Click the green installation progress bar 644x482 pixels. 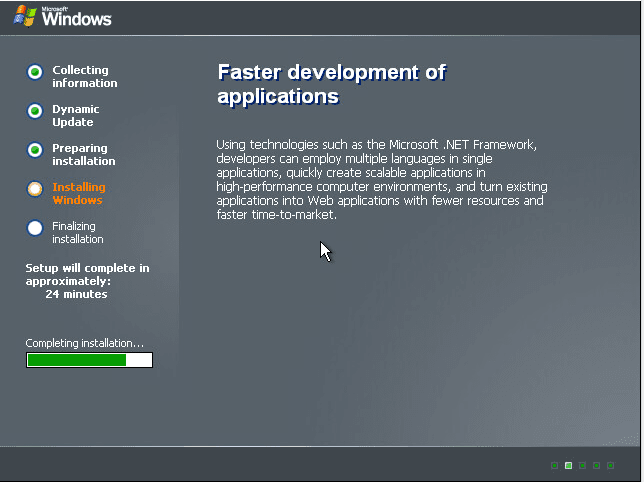click(90, 360)
